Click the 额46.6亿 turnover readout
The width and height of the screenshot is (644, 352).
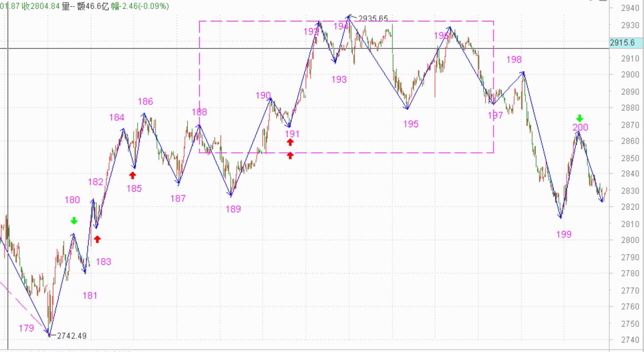(x=92, y=6)
